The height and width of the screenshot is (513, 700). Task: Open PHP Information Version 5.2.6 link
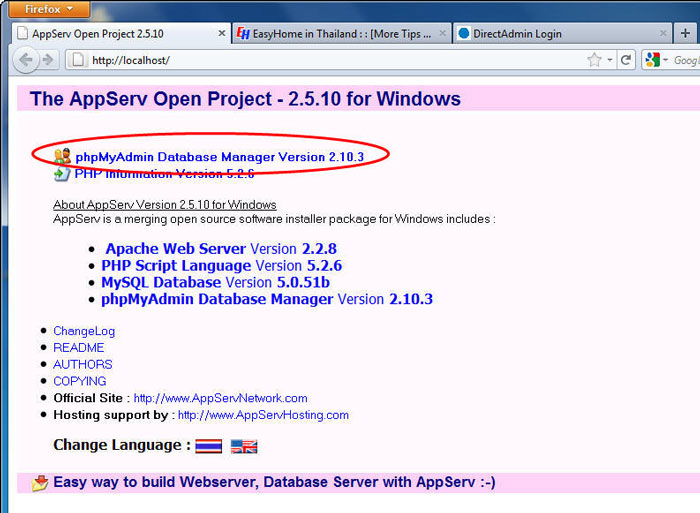164,173
